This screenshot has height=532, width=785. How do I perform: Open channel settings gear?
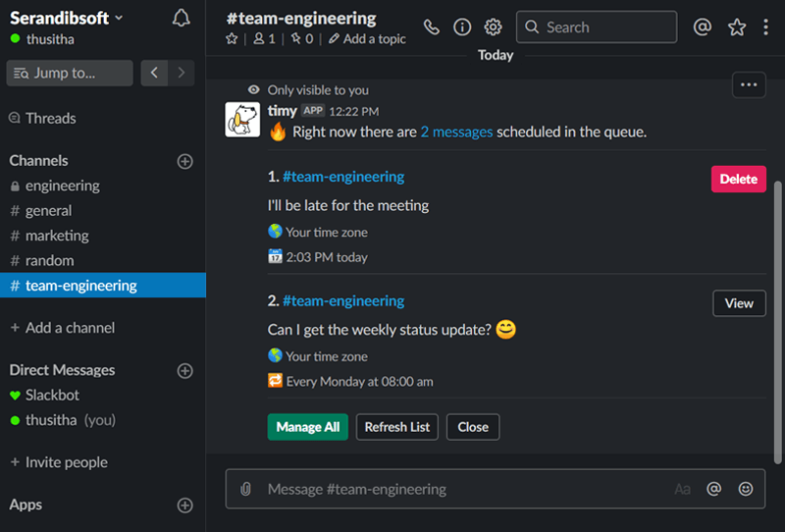pyautogui.click(x=494, y=27)
